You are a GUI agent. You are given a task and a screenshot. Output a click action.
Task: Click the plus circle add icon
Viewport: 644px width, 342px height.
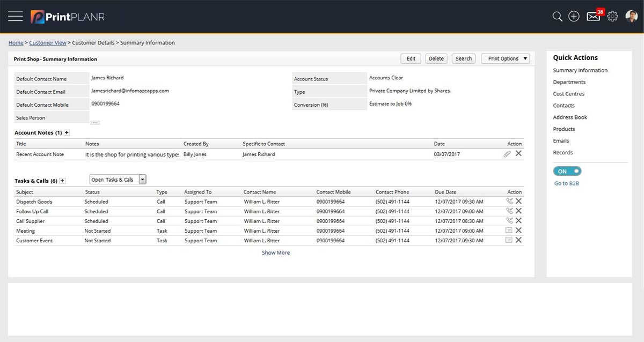(x=574, y=17)
